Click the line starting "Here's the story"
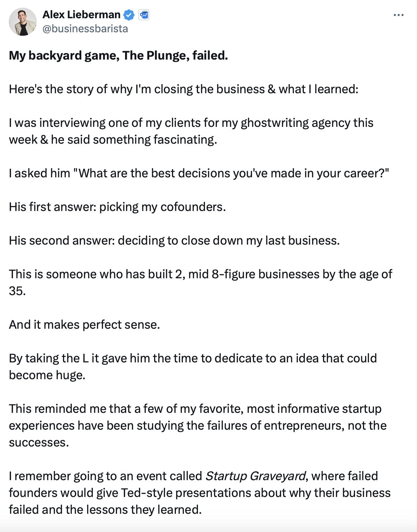Image resolution: width=417 pixels, height=532 pixels. [184, 89]
